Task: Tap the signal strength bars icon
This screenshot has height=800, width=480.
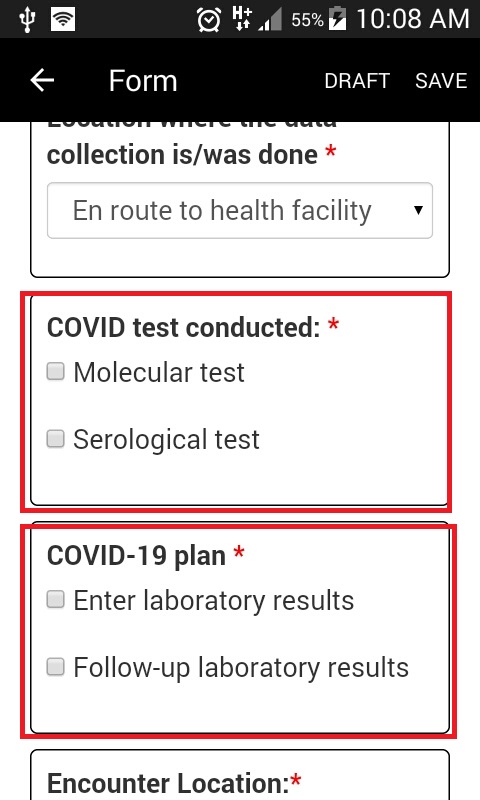Action: [x=270, y=20]
